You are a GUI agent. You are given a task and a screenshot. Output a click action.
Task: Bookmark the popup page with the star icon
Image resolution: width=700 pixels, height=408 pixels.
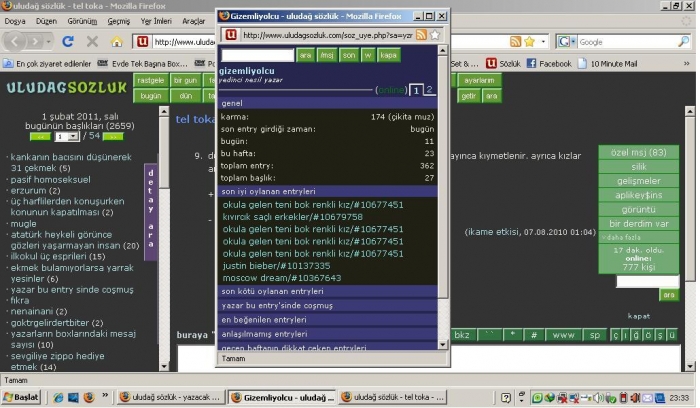[435, 35]
